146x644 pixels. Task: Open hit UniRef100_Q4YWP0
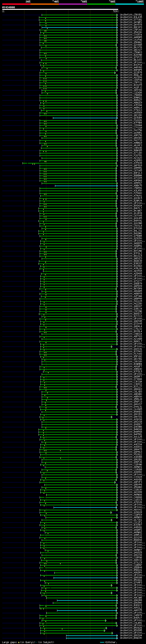[x=131, y=22]
